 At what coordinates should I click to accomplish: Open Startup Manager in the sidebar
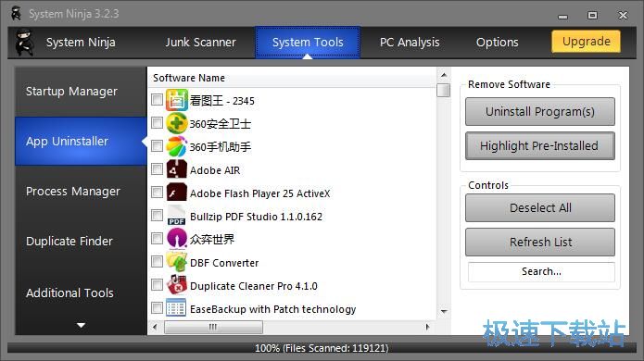pos(81,92)
